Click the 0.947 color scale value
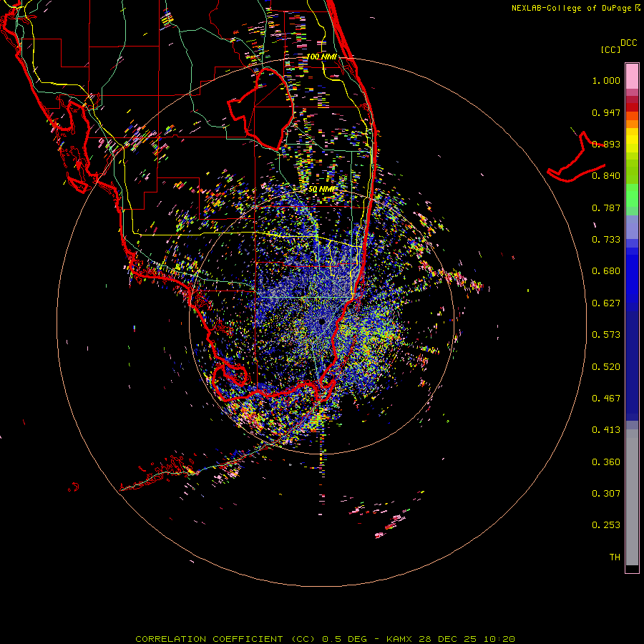 point(606,112)
